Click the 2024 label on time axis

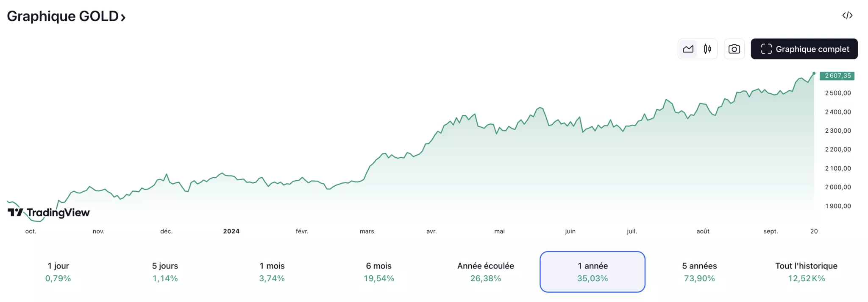point(231,231)
